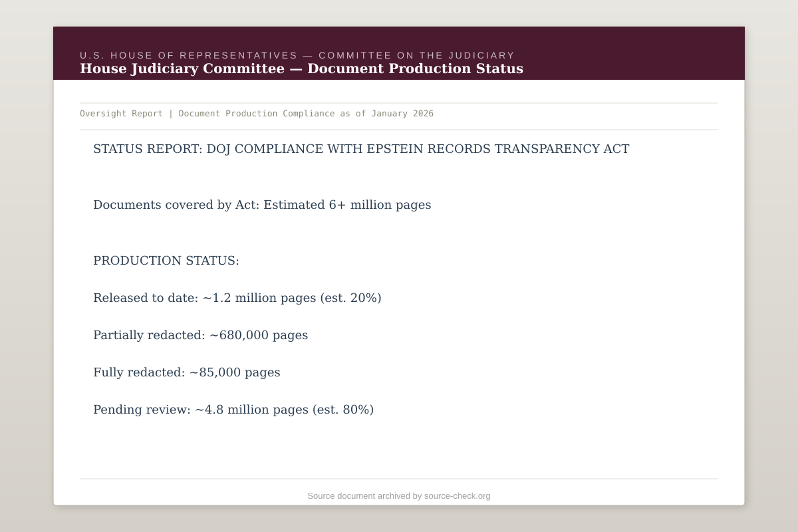Click the STATUS REPORT heading text
Image resolution: width=798 pixels, height=532 pixels.
pos(361,148)
